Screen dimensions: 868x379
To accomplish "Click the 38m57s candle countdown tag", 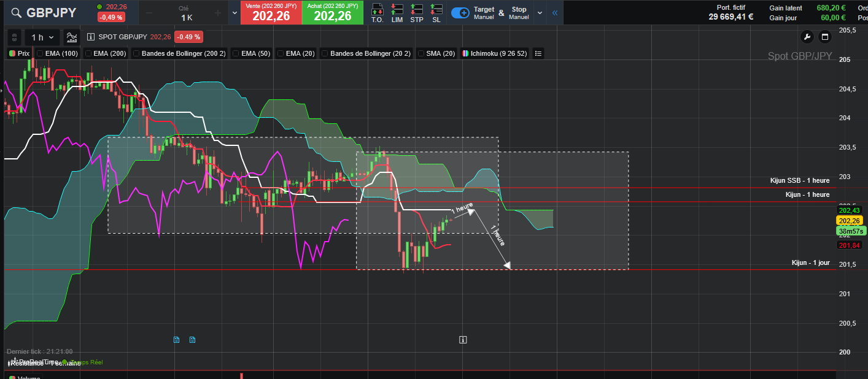I will pyautogui.click(x=851, y=231).
